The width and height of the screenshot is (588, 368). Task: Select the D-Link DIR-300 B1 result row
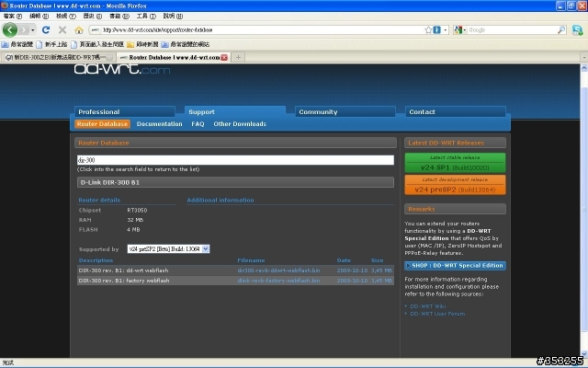(235, 182)
